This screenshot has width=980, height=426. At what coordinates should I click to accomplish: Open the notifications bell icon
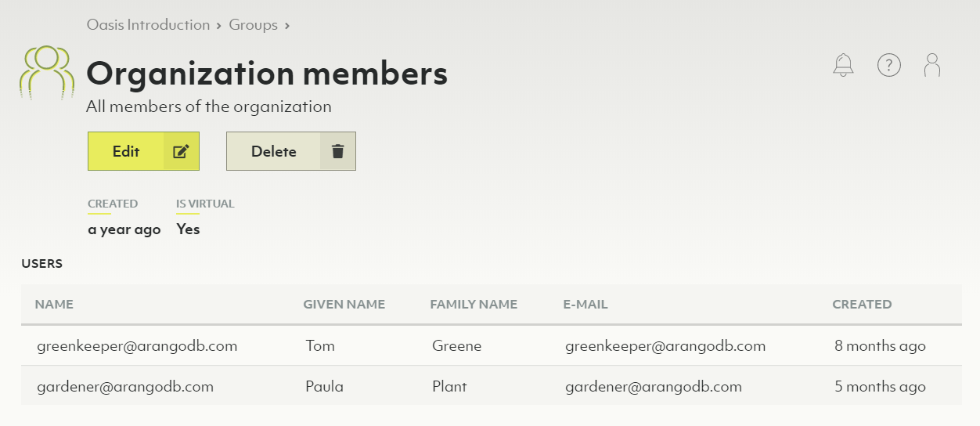point(843,65)
